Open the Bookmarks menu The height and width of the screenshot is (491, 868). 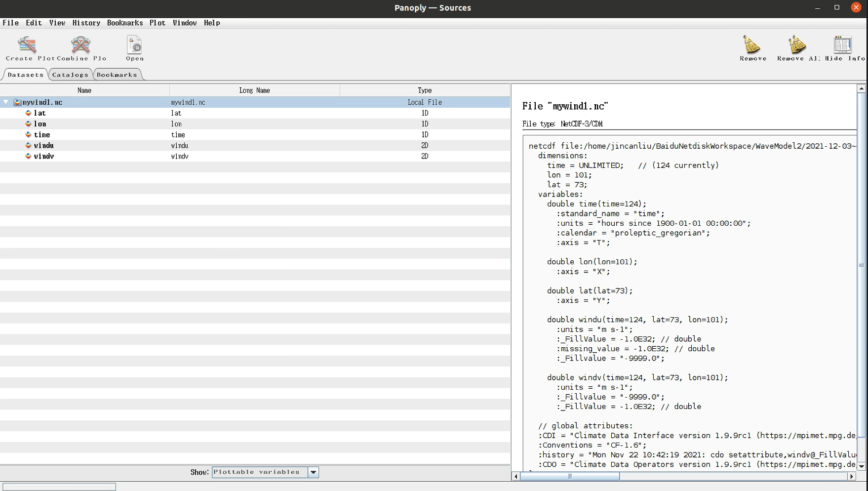pos(124,23)
